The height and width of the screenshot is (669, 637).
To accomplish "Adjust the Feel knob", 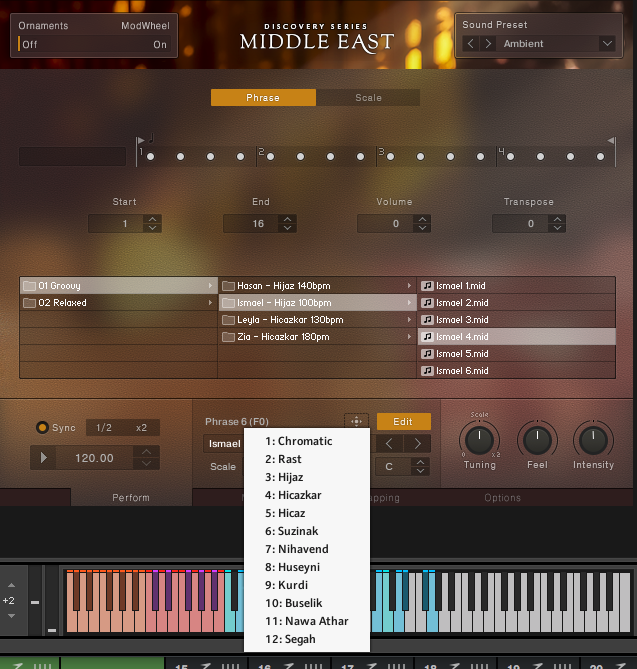I will (537, 440).
